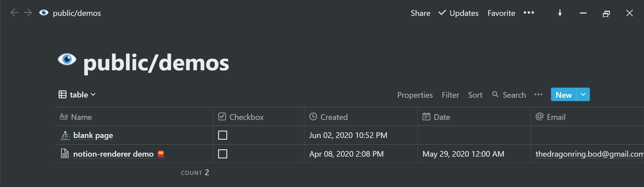
Task: Click the document icon of notion-renderer demo
Action: [65, 154]
